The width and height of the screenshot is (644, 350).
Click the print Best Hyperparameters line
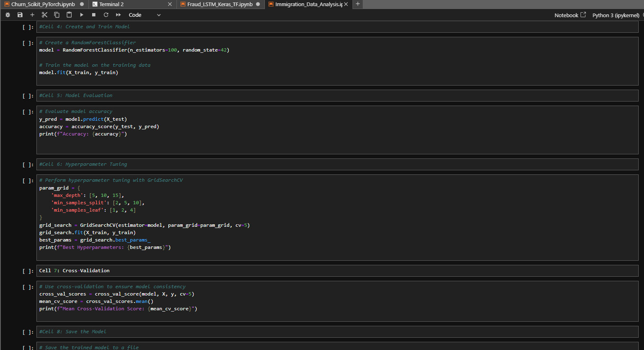tap(105, 247)
